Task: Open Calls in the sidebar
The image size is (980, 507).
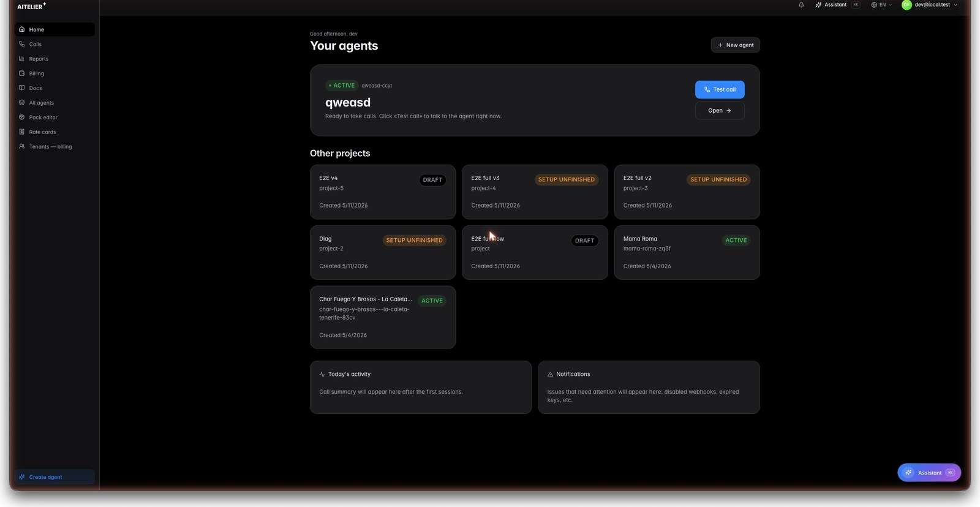Action: (x=55, y=44)
